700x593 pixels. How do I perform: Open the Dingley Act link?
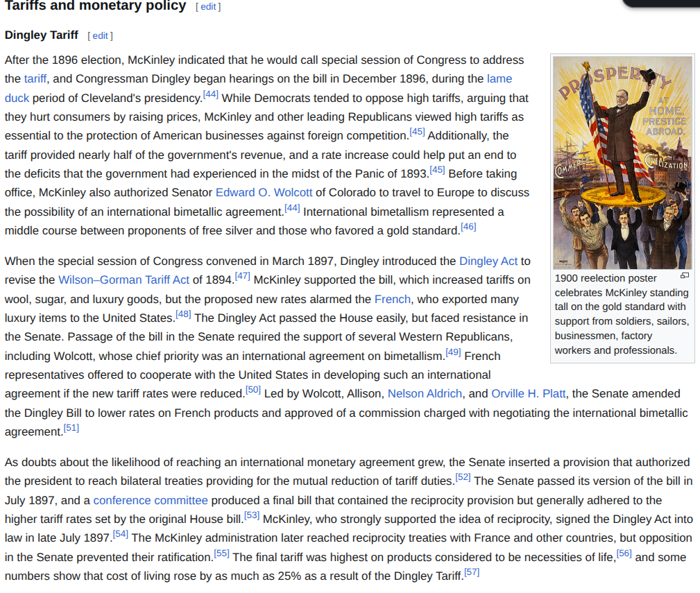488,261
